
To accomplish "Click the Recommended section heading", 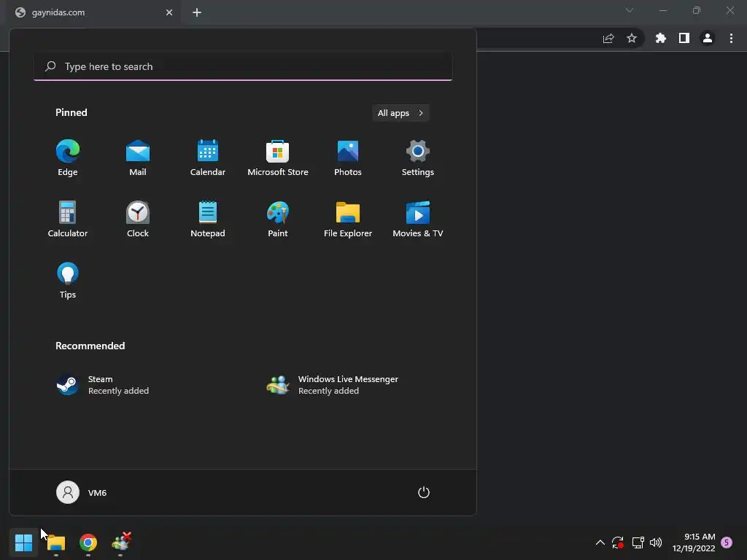I will click(90, 346).
